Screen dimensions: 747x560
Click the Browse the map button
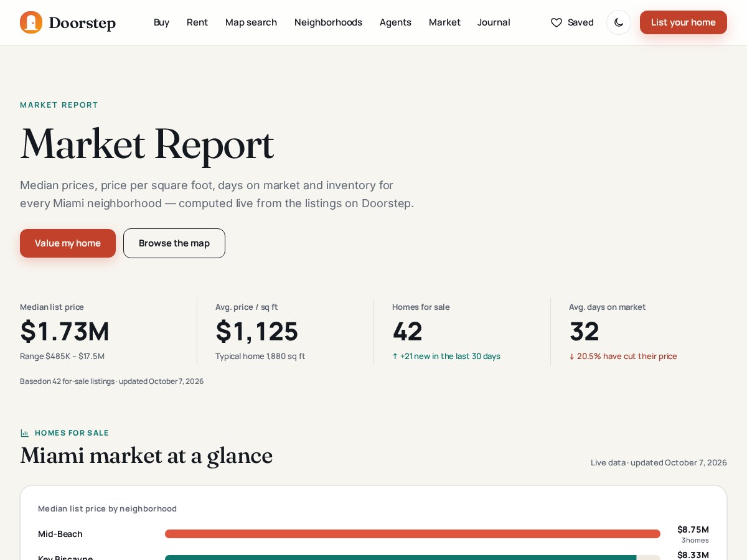[174, 243]
